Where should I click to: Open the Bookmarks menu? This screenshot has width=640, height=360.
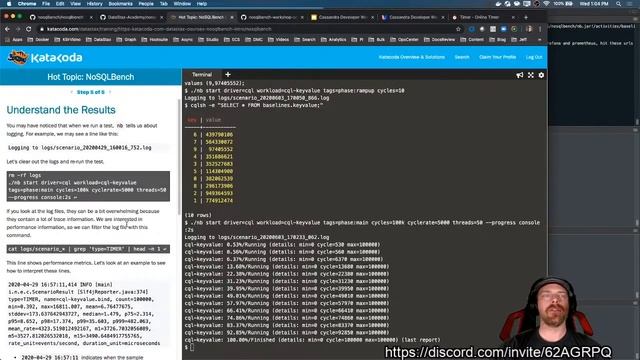tap(120, 4)
